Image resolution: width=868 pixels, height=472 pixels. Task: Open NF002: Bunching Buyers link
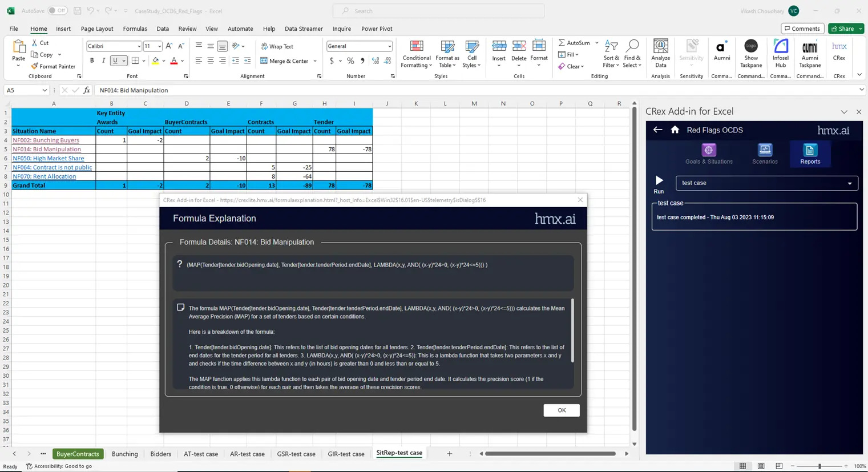pos(46,140)
